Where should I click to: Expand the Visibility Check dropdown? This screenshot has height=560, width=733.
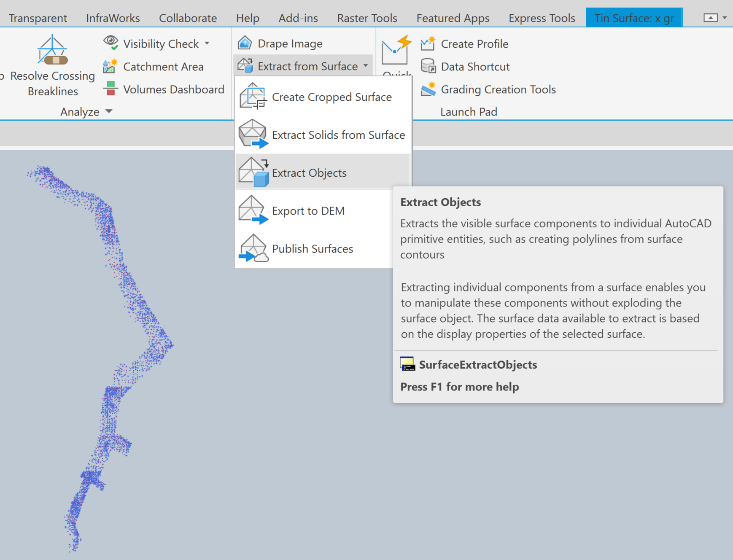pyautogui.click(x=207, y=43)
